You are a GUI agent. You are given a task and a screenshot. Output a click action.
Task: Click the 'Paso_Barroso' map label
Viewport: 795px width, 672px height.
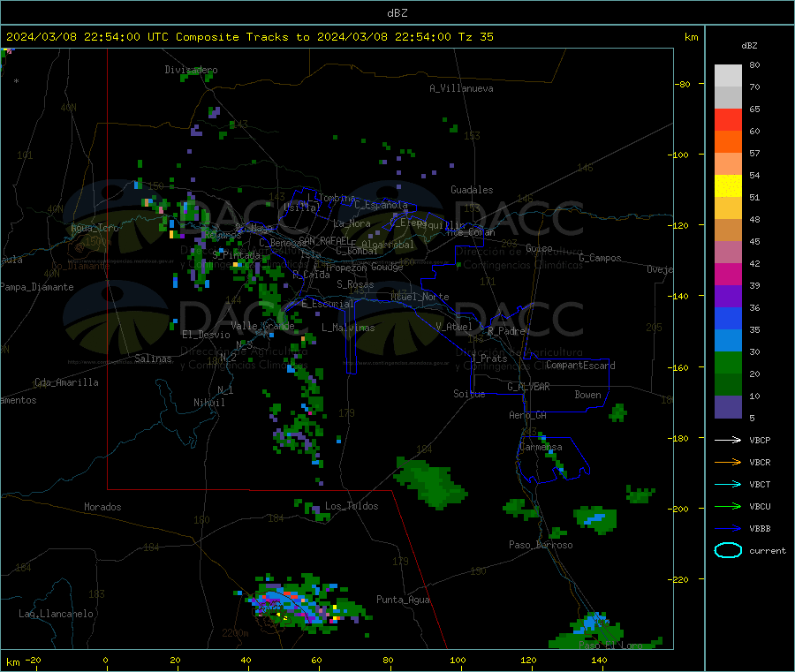541,545
